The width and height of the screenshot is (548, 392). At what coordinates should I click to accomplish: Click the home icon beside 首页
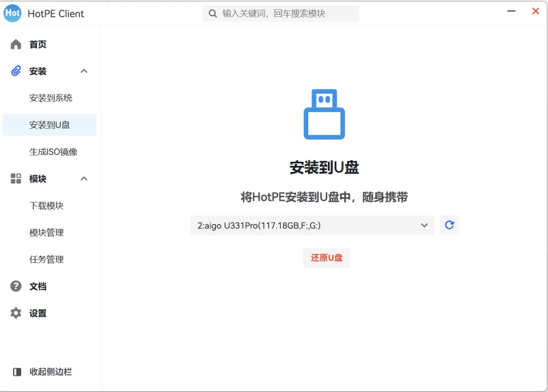pyautogui.click(x=16, y=44)
